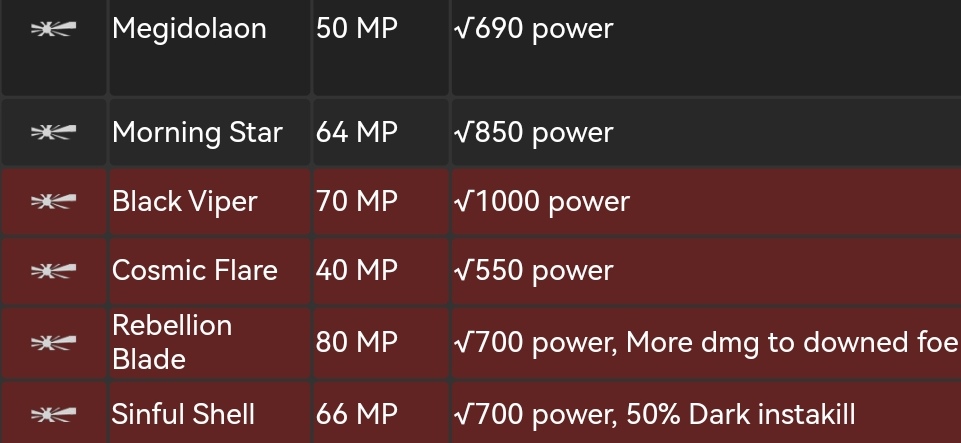Open the Morning Star skill entry
Viewport: 961px width, 443px height.
pyautogui.click(x=197, y=132)
